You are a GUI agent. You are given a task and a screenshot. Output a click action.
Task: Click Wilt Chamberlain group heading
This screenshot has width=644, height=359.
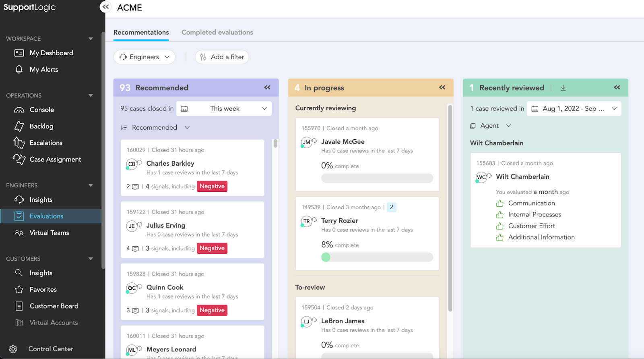[x=497, y=143]
